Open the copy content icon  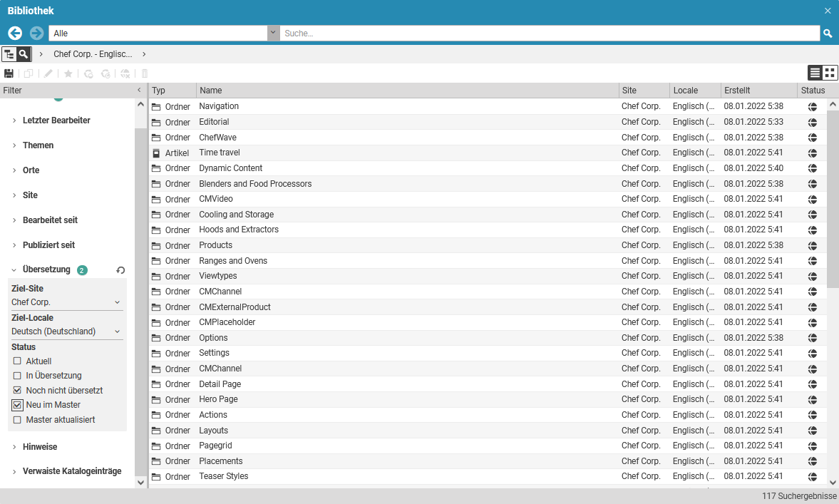click(x=28, y=73)
